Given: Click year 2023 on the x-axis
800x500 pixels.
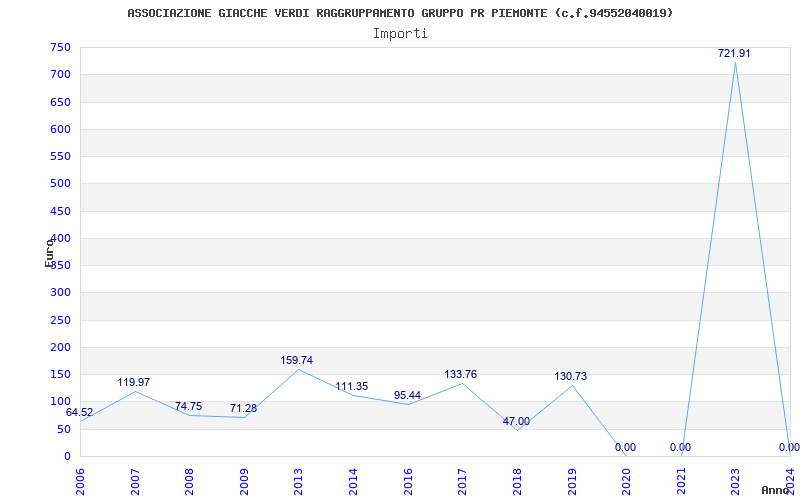Looking at the screenshot, I should coord(736,481).
